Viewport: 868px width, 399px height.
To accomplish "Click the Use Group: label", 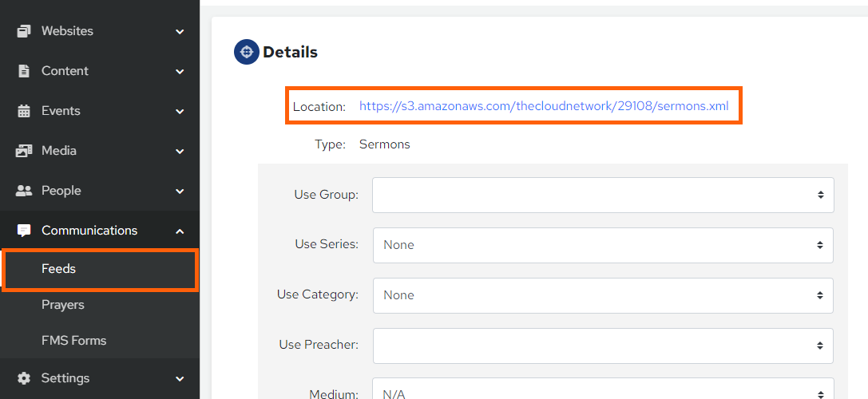I will [327, 195].
